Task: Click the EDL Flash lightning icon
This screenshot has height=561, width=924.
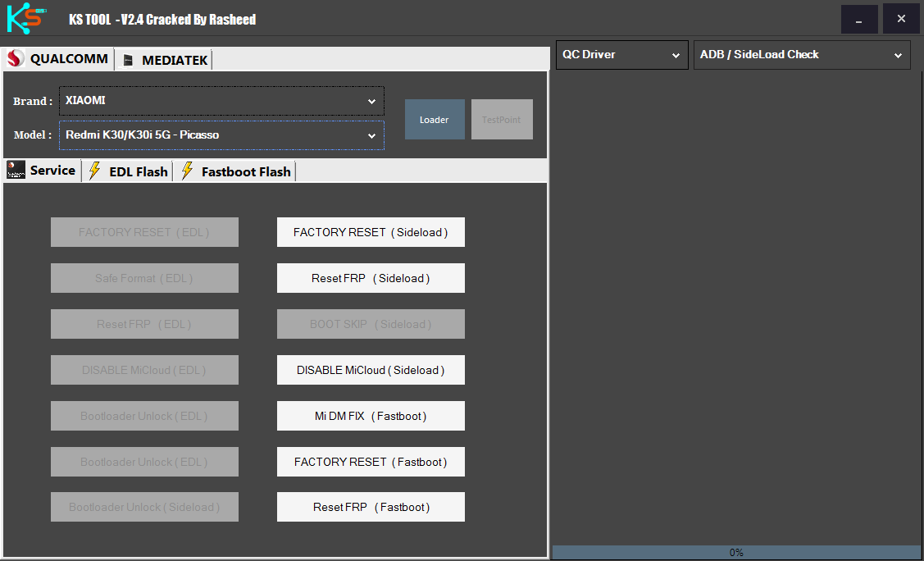Action: [x=94, y=171]
